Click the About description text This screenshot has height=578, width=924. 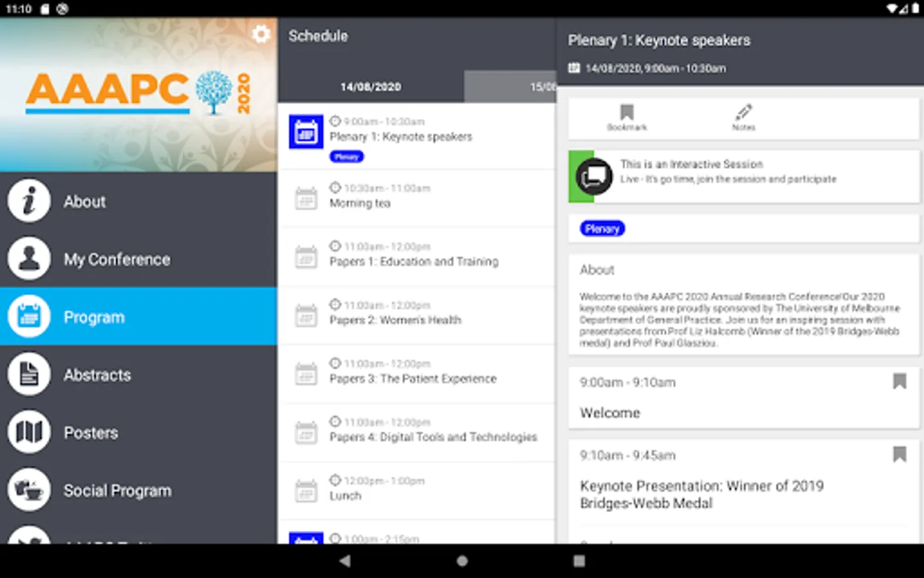[x=740, y=319]
